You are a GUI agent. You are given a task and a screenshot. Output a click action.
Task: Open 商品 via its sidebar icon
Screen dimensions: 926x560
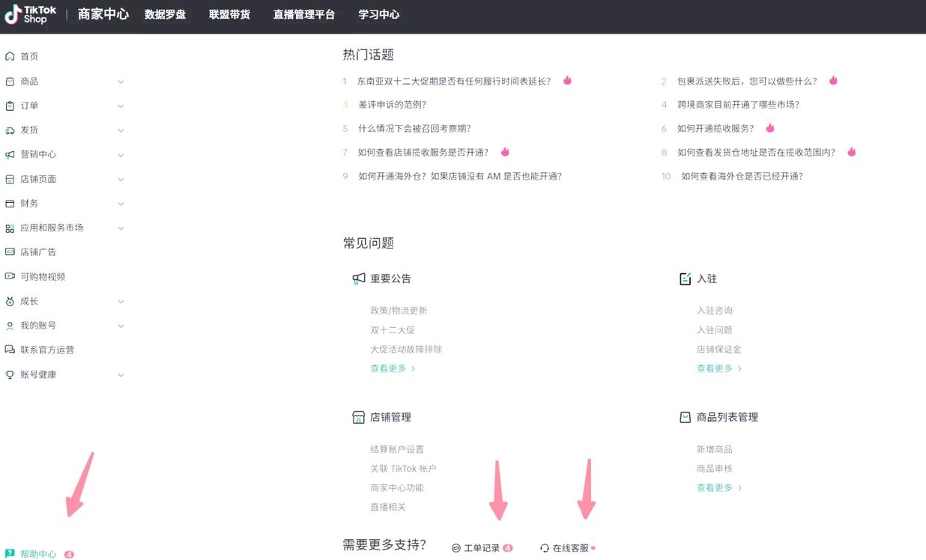click(10, 81)
